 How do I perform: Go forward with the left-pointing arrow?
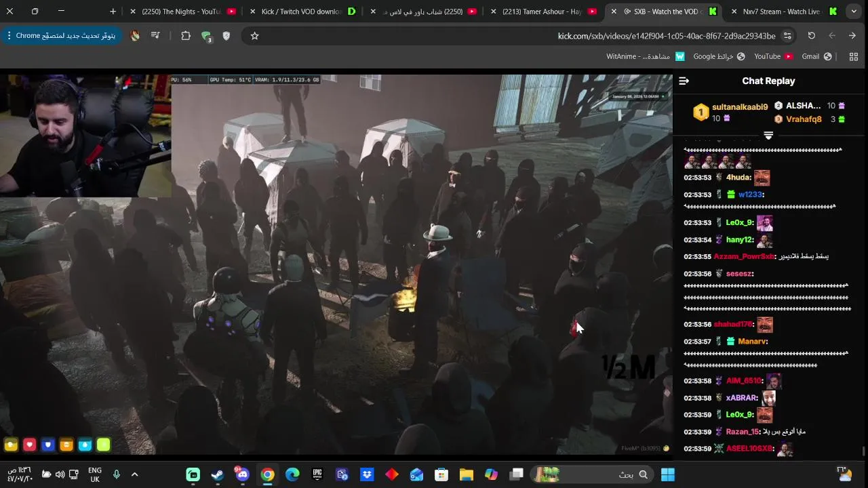(832, 36)
